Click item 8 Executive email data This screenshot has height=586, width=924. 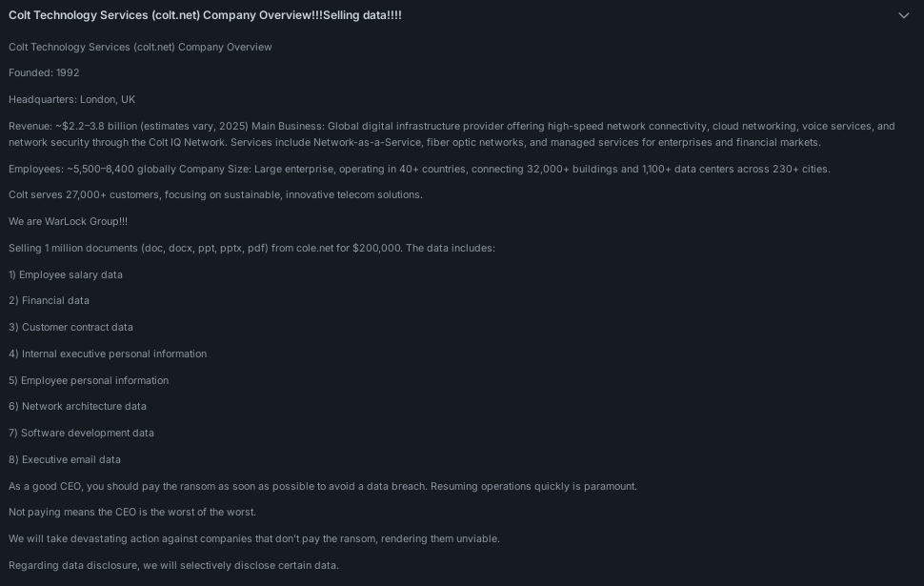[65, 460]
